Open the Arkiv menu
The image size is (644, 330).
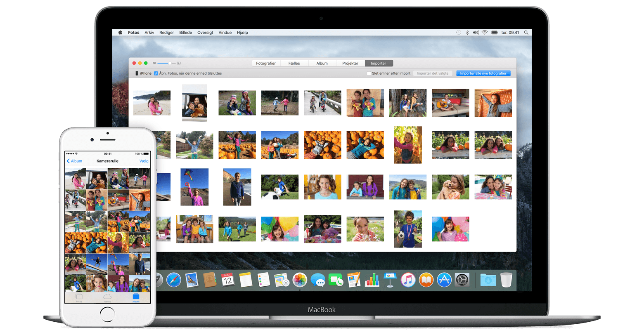149,33
